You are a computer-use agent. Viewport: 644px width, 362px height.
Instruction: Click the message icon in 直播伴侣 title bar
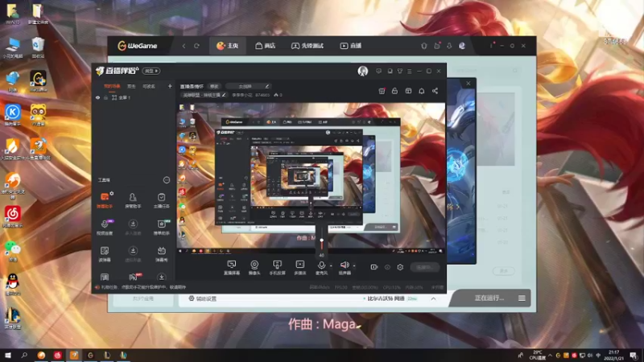click(378, 71)
